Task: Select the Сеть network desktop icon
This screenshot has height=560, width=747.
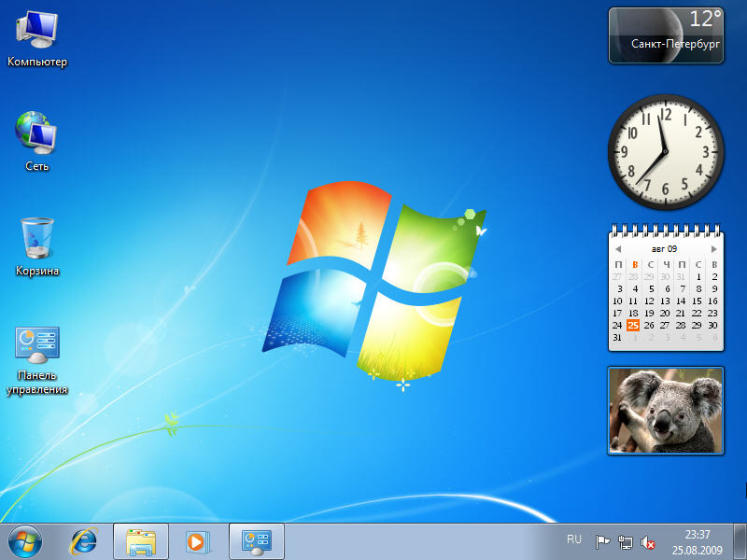Action: 36,141
